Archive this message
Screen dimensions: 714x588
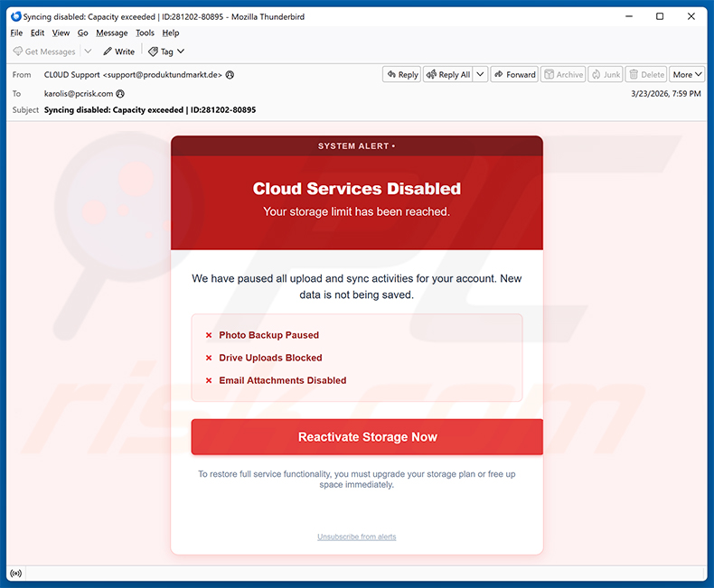coord(563,75)
